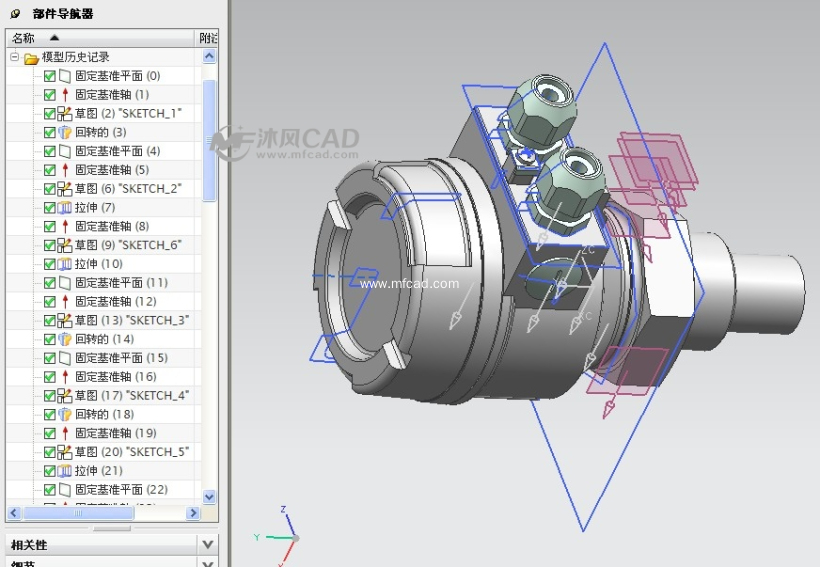Sort the tree by the 名称 column header
The image size is (820, 567).
point(100,38)
